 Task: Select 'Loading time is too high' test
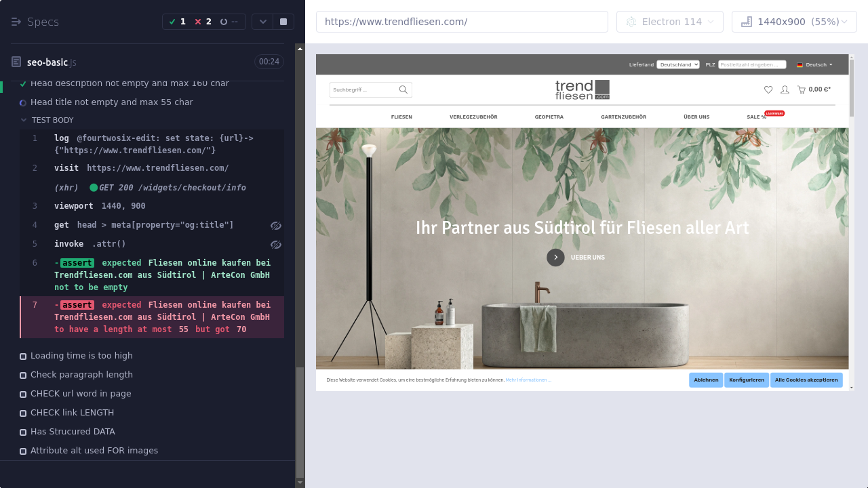pos(81,356)
